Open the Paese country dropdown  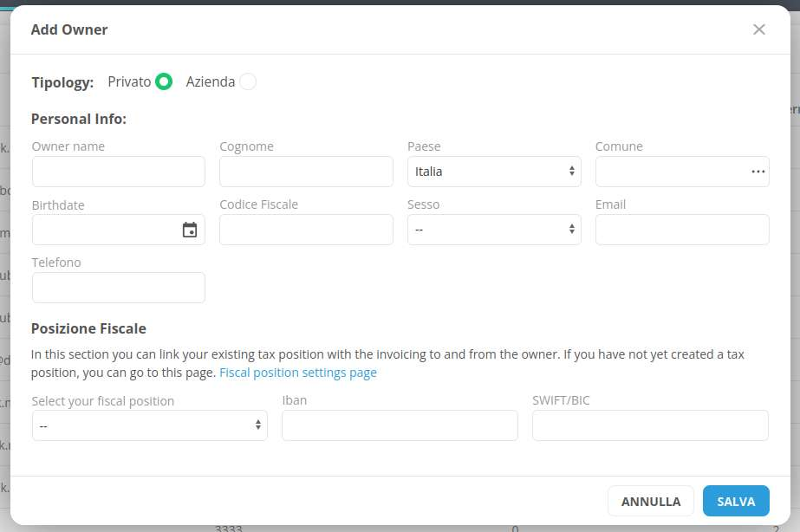tap(494, 172)
